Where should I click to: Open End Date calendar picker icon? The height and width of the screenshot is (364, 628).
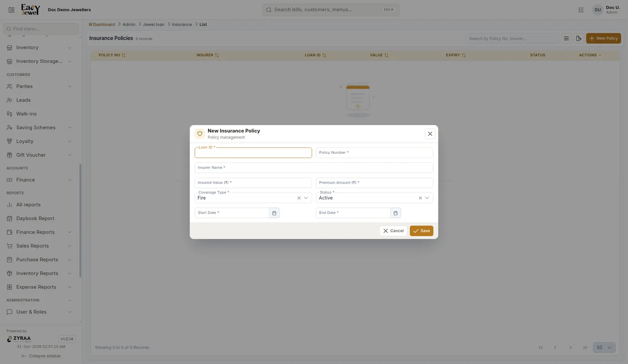pos(395,213)
